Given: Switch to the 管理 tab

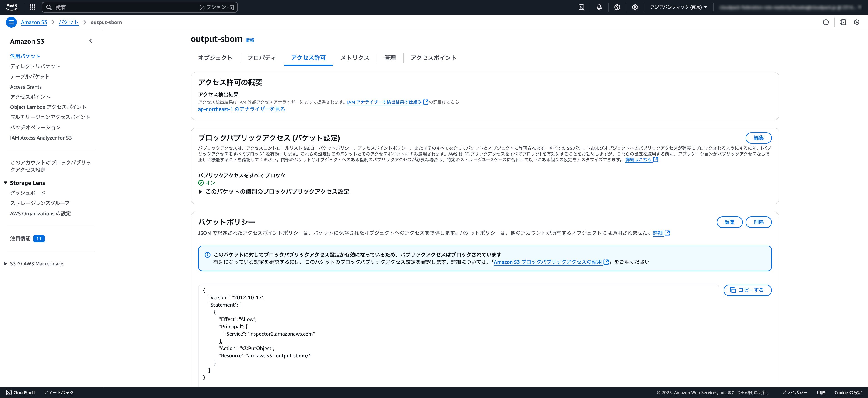Looking at the screenshot, I should point(389,58).
